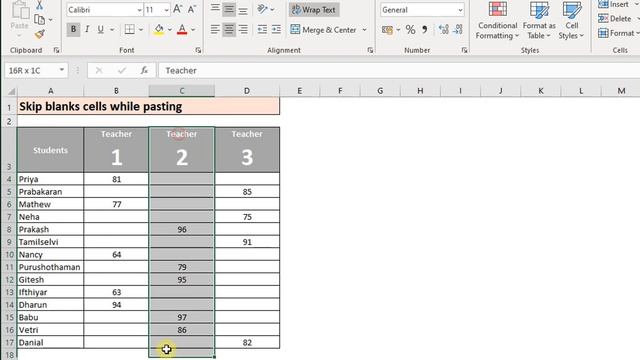Click the Cut scissors icon
640x360 pixels.
coord(40,5)
